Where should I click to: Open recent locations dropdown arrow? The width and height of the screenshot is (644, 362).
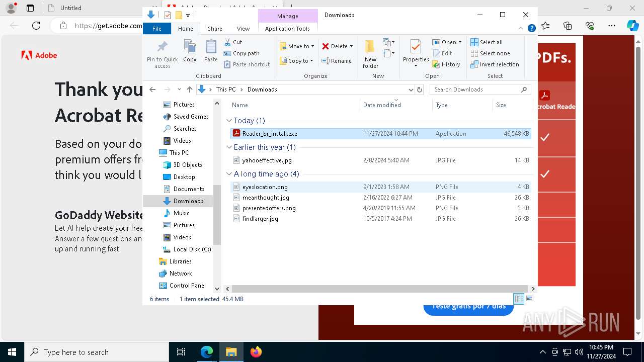[x=179, y=89]
